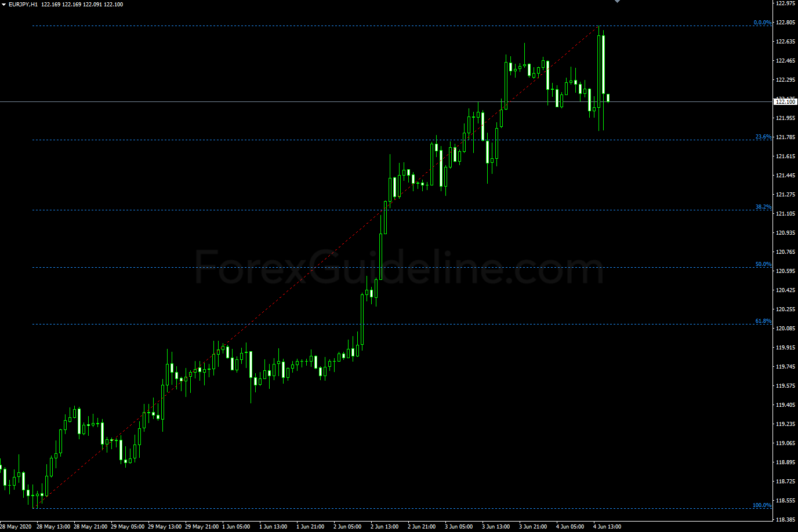Viewport: 798px width, 532px height.
Task: Click the 122.465 price axis label
Action: coord(785,61)
